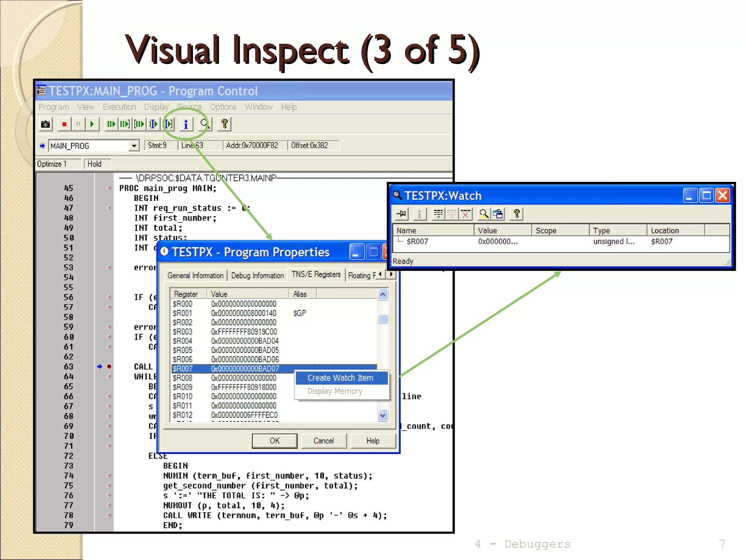
Task: Click the add watch item icon with green plus
Action: tap(438, 214)
